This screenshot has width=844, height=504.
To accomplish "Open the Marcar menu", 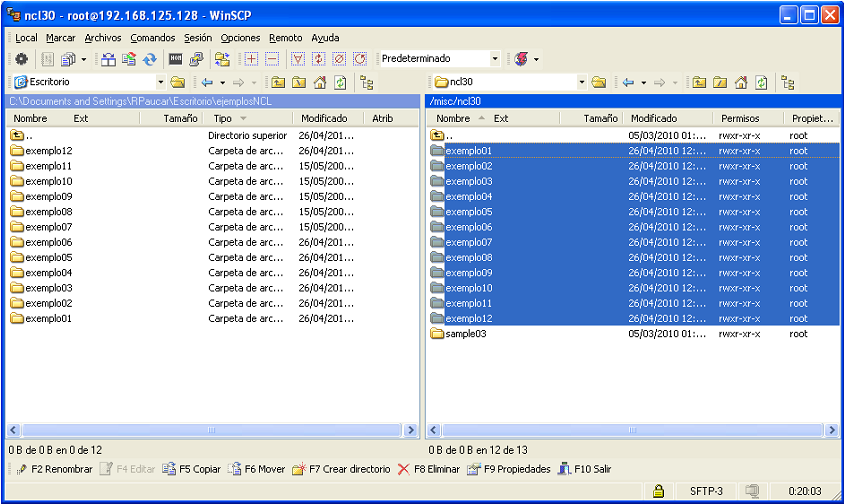I will click(61, 38).
